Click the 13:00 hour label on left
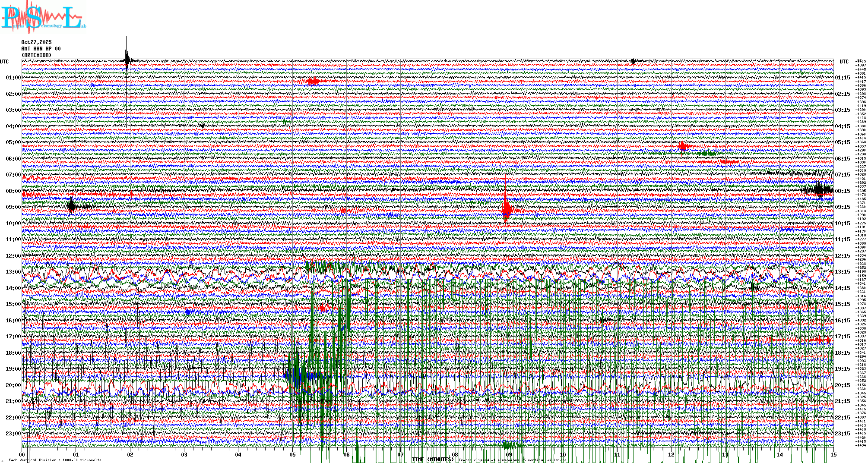Image resolution: width=868 pixels, height=466 pixels. [x=13, y=272]
